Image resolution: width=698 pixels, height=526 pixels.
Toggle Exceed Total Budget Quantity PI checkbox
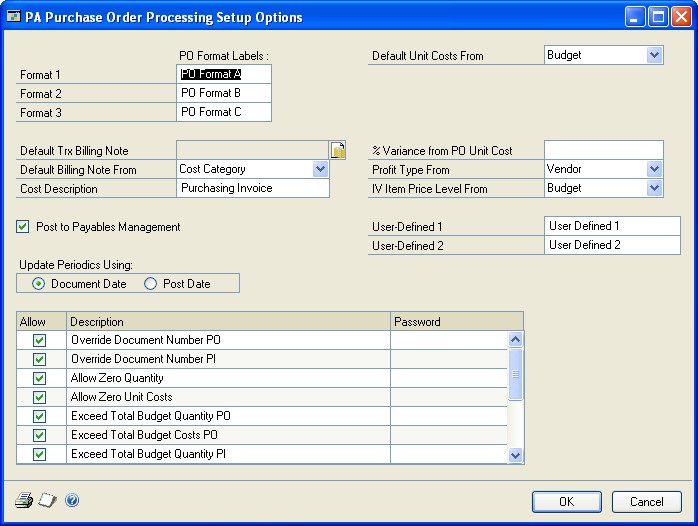(x=40, y=454)
